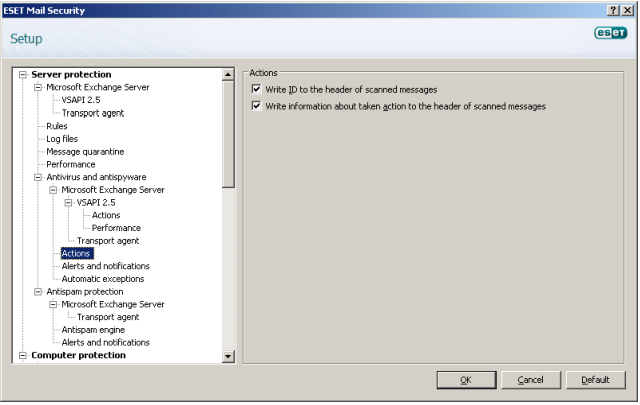
Task: Select Transport agent under Antispam Exchange Server
Action: 108,317
